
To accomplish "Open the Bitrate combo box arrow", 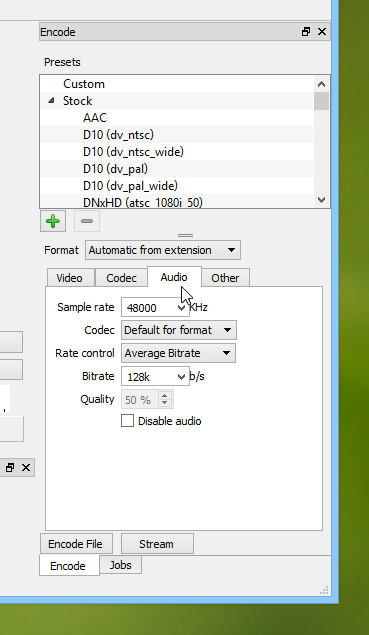I will pos(181,377).
